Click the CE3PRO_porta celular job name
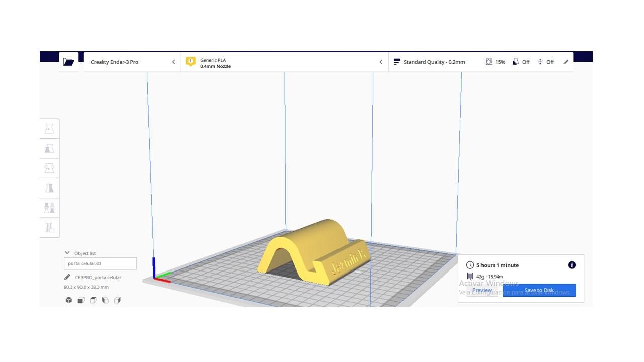This screenshot has height=362, width=644. point(98,277)
